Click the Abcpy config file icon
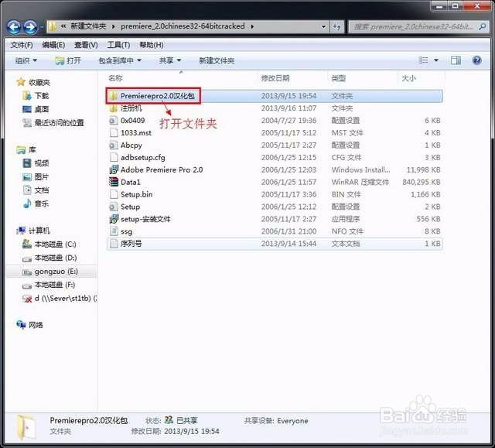The width and height of the screenshot is (495, 448). [114, 145]
